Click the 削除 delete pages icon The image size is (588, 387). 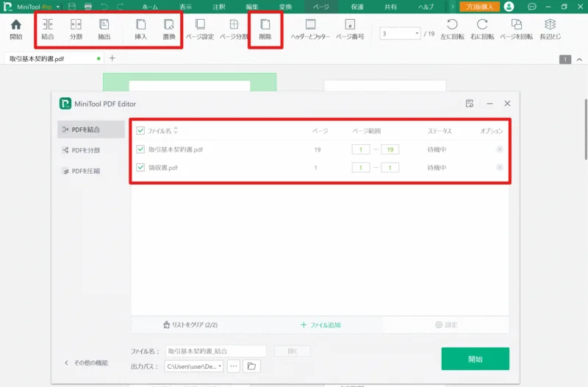tap(265, 29)
